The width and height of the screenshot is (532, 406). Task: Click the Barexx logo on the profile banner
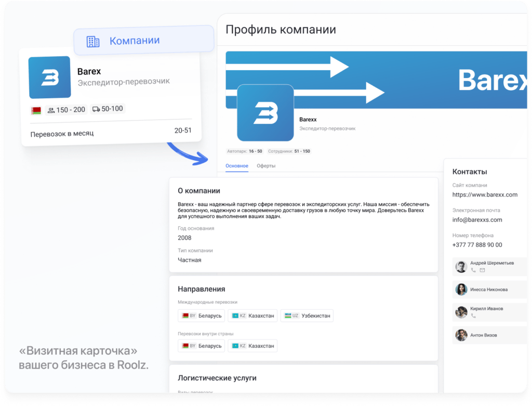(x=265, y=113)
